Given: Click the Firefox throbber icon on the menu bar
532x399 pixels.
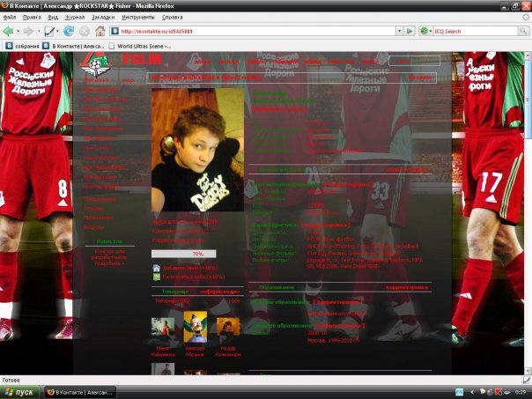Looking at the screenshot, I should [x=526, y=17].
